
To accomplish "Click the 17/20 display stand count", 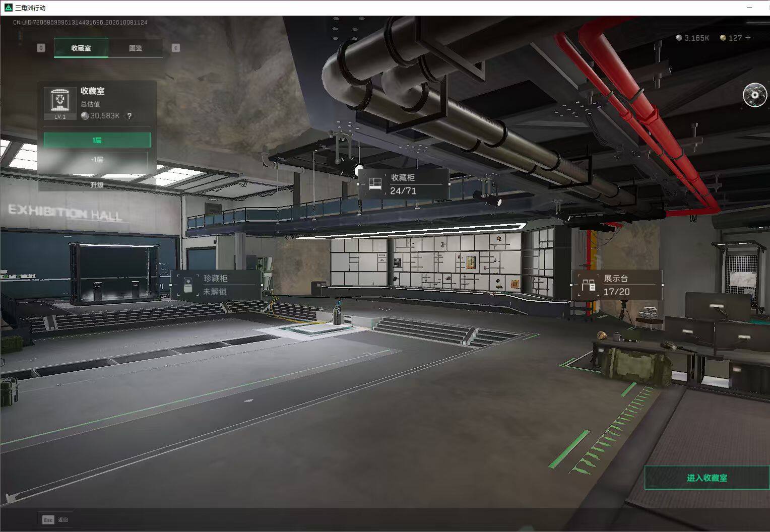I will click(x=616, y=292).
